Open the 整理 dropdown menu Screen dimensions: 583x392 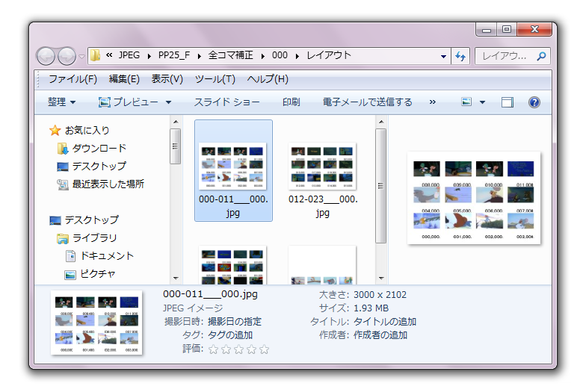tap(62, 102)
